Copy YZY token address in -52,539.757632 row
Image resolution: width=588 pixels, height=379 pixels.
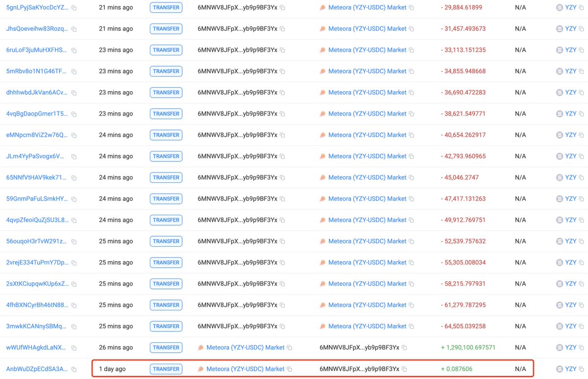[582, 242]
